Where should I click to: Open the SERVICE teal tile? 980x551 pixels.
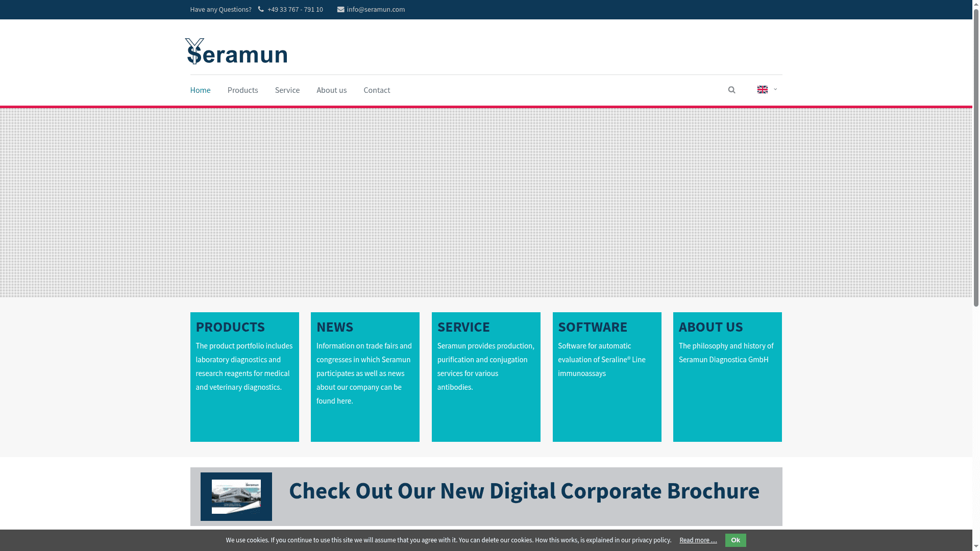[x=485, y=377]
